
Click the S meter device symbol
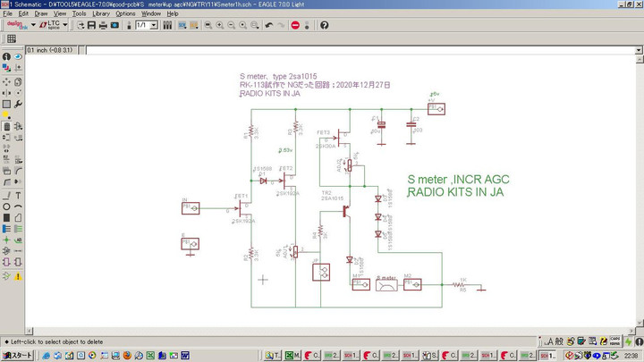tap(386, 284)
